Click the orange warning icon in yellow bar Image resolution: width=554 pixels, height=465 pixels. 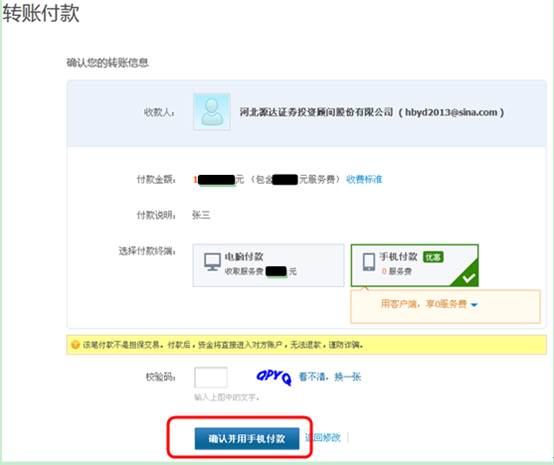[x=75, y=345]
